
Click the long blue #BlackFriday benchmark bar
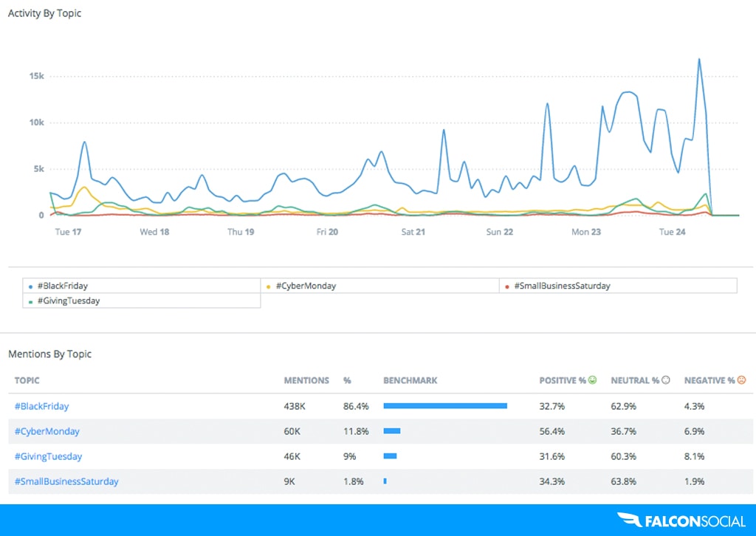tap(444, 405)
